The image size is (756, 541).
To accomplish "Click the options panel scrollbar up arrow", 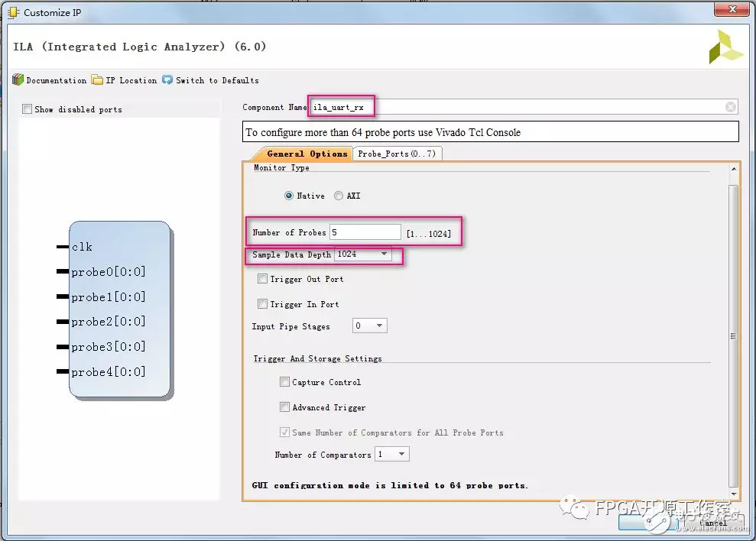I will click(x=733, y=169).
